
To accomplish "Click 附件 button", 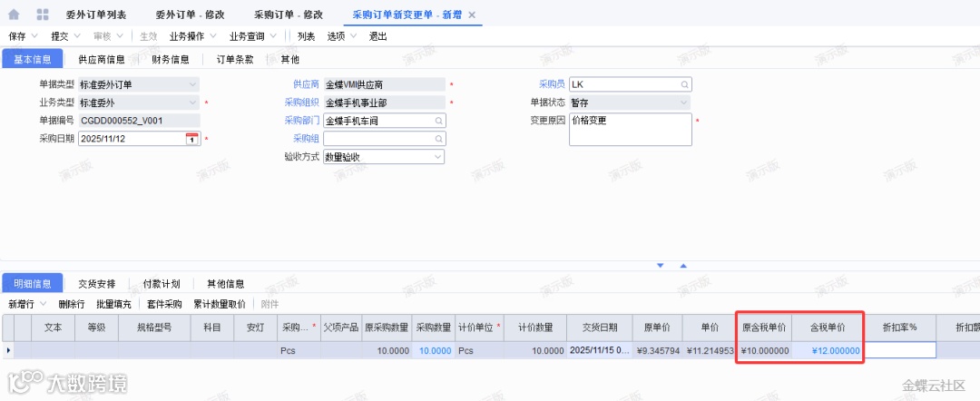I will point(270,304).
